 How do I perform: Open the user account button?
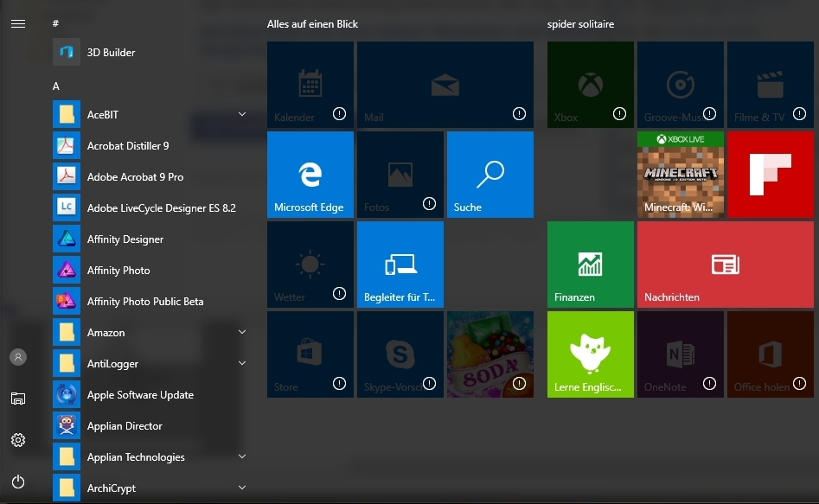click(18, 357)
